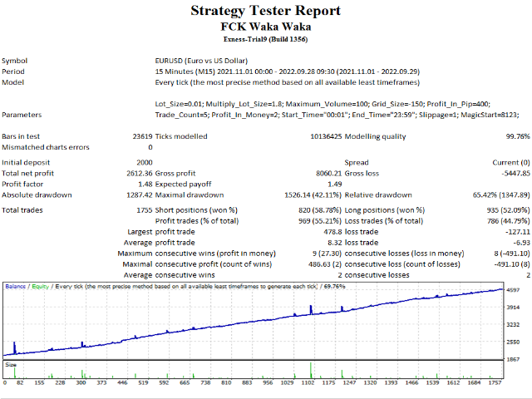Click Total net profit value '2612.36'
532x399 pixels.
point(140,174)
